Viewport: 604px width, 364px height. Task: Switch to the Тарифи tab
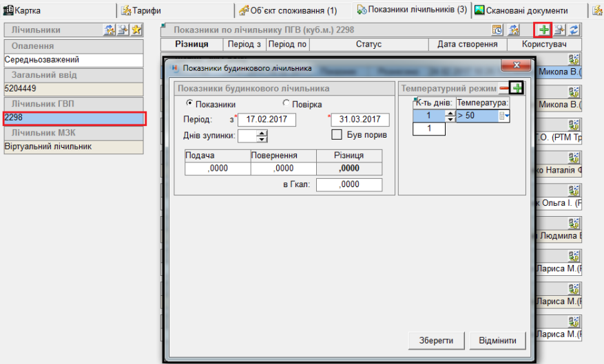[x=141, y=10]
